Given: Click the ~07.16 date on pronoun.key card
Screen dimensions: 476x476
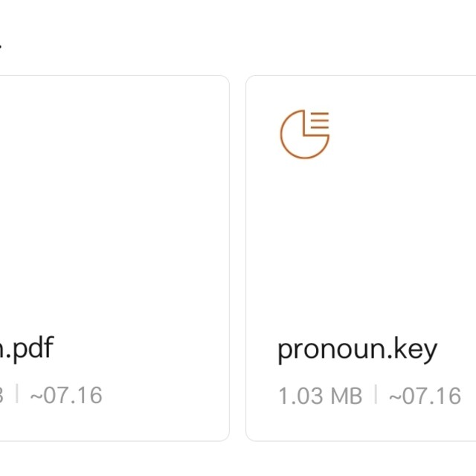Looking at the screenshot, I should (425, 396).
